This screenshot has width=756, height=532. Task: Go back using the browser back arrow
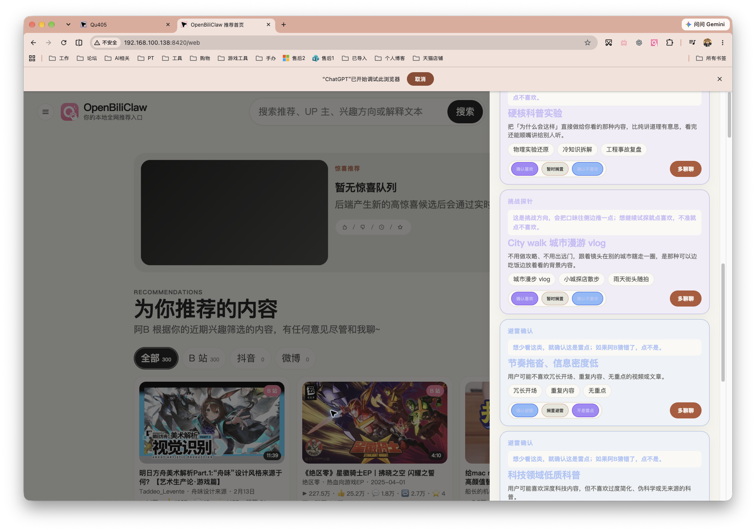coord(33,43)
